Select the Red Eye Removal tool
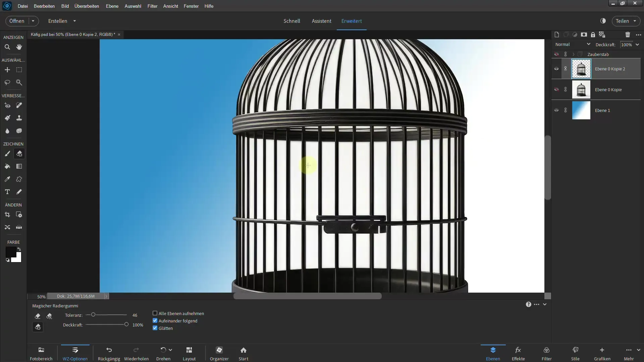 point(7,106)
